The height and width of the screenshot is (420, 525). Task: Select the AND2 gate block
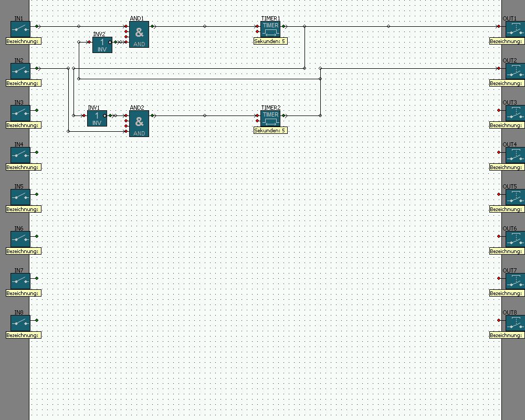(139, 123)
